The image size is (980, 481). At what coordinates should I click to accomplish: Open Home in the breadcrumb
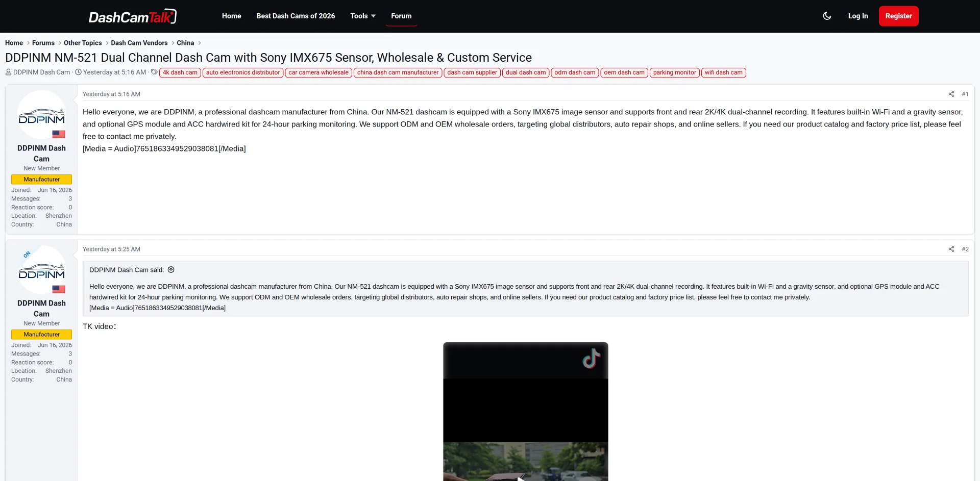14,43
